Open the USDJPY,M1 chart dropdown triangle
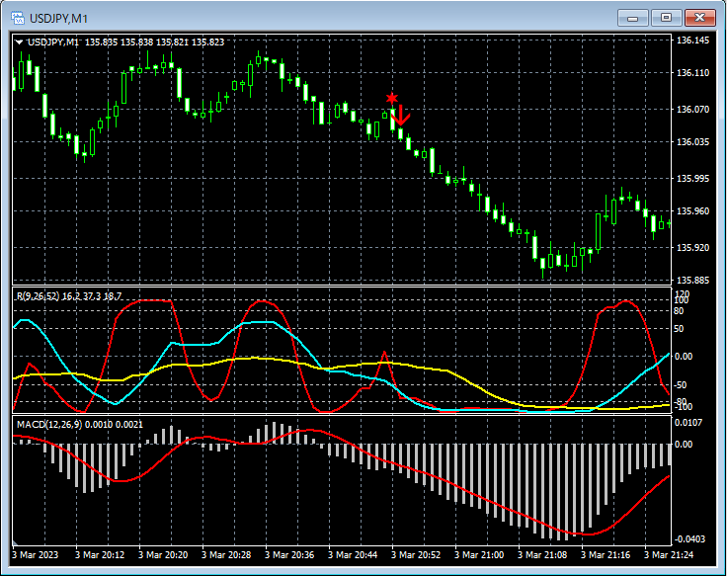Viewport: 728px width, 576px height. point(19,41)
